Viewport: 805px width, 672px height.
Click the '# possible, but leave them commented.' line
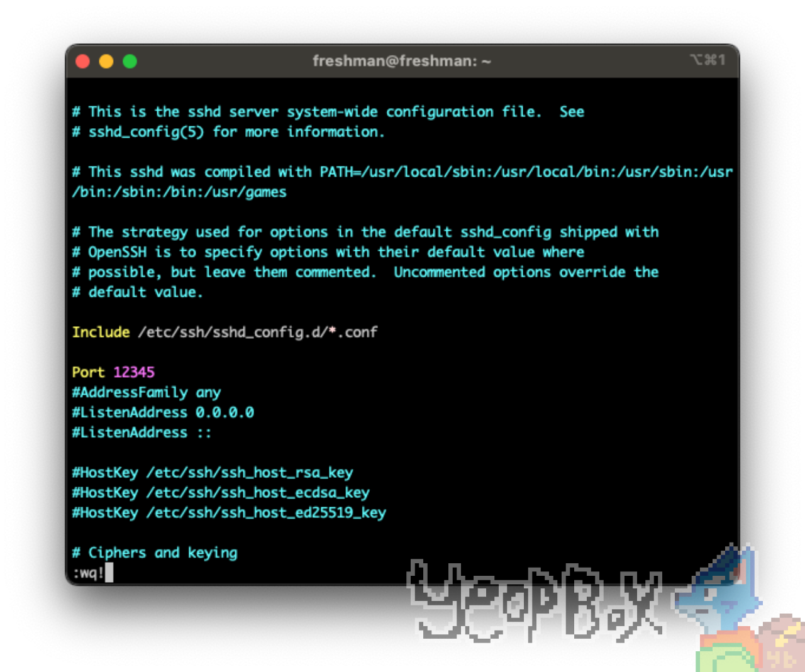click(x=365, y=273)
